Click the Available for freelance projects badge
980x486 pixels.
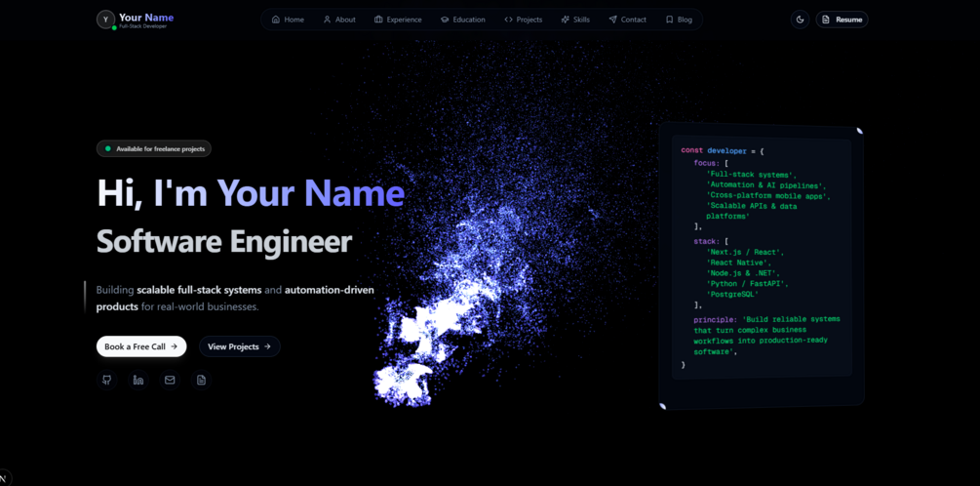pos(154,149)
